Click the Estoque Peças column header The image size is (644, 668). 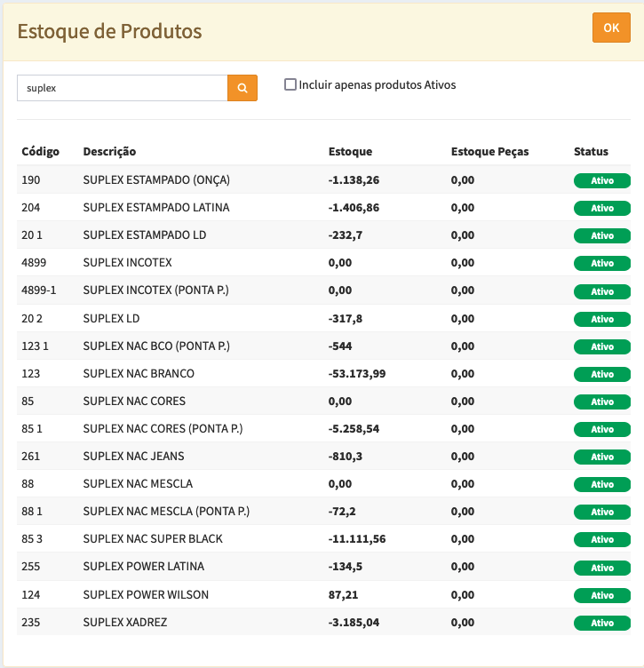[489, 152]
